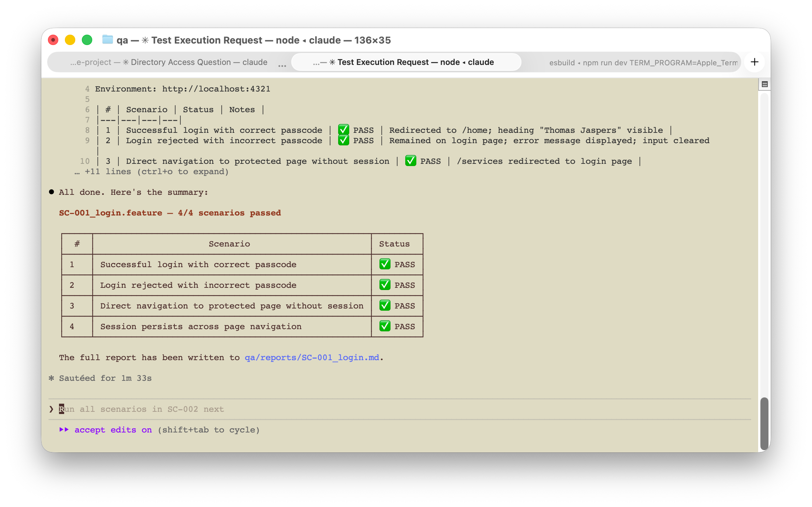Click green check for Session persists scenario
Screen dimensions: 812x507
coord(385,326)
